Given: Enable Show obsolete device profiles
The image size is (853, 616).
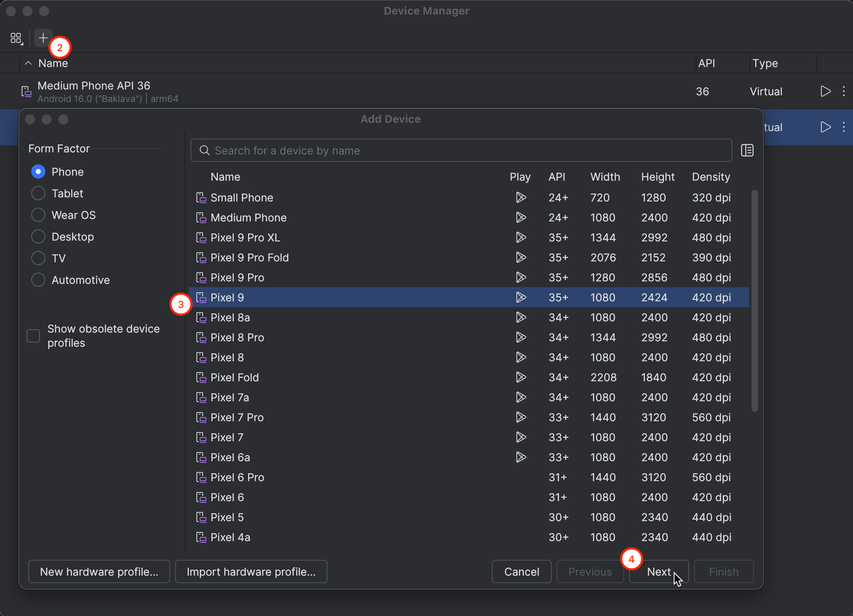Looking at the screenshot, I should pos(33,335).
